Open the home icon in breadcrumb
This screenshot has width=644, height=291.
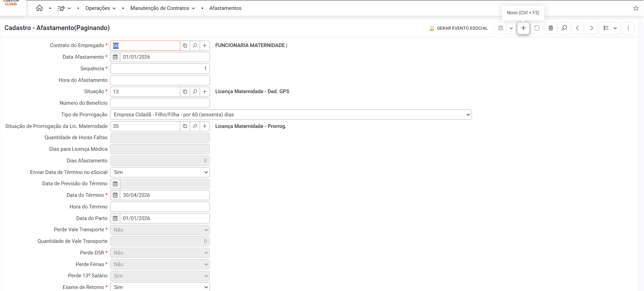40,8
